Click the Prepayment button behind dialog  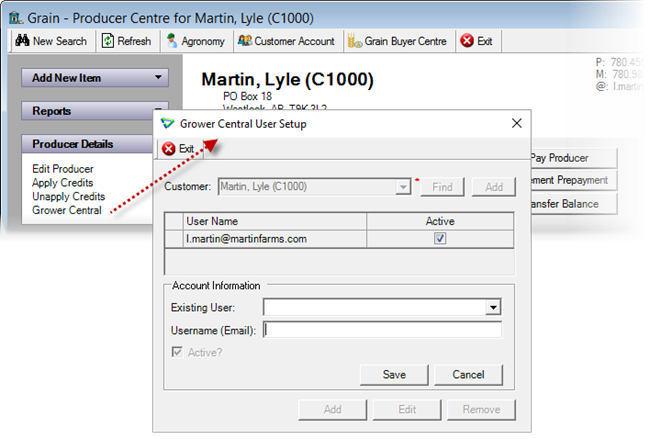point(574,180)
